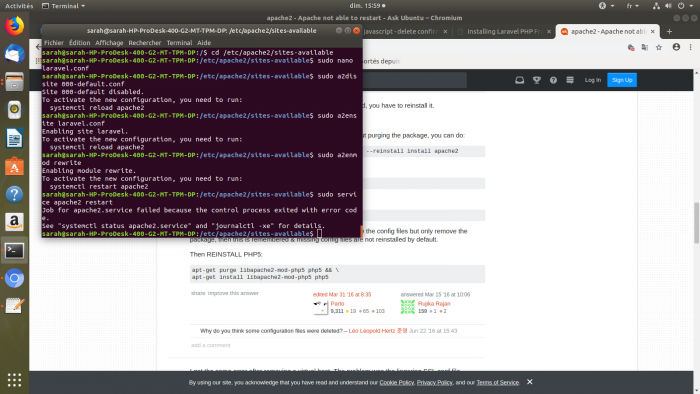The height and width of the screenshot is (394, 700).
Task: Open the Fichier menu in Terminal
Action: pos(54,43)
